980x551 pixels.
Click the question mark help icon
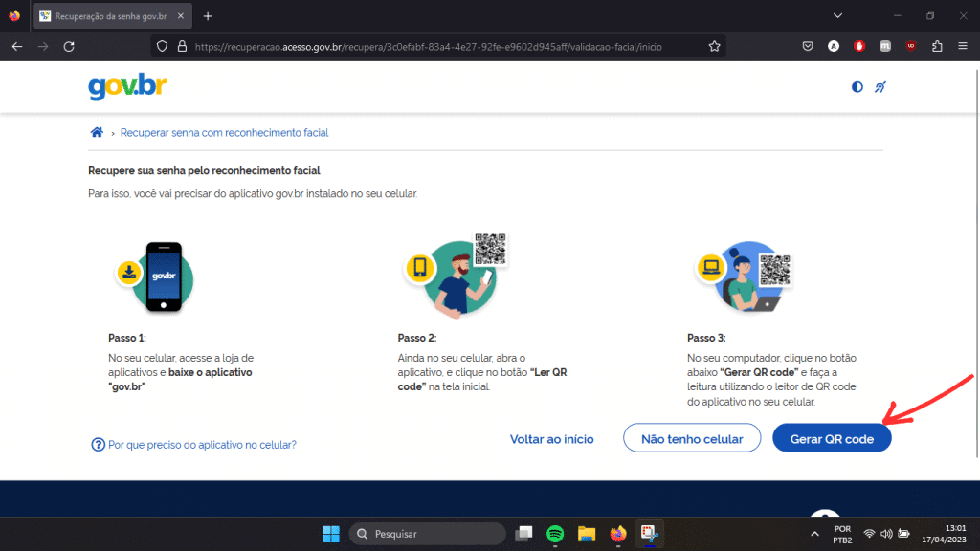[97, 445]
